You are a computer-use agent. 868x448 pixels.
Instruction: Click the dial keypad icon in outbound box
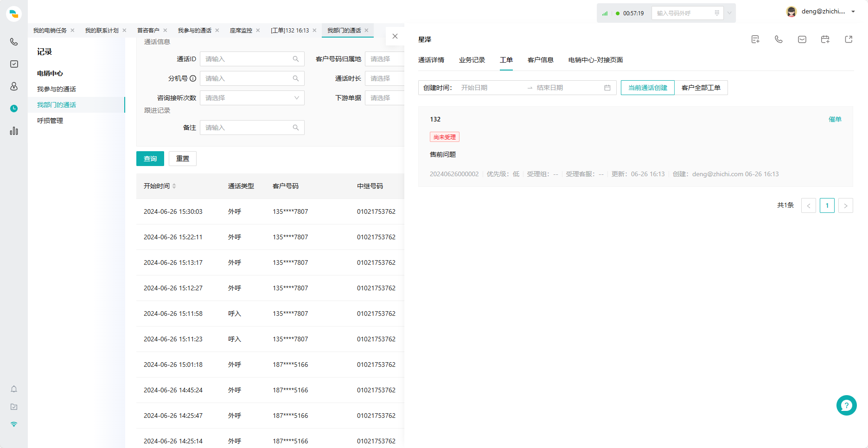pyautogui.click(x=717, y=13)
